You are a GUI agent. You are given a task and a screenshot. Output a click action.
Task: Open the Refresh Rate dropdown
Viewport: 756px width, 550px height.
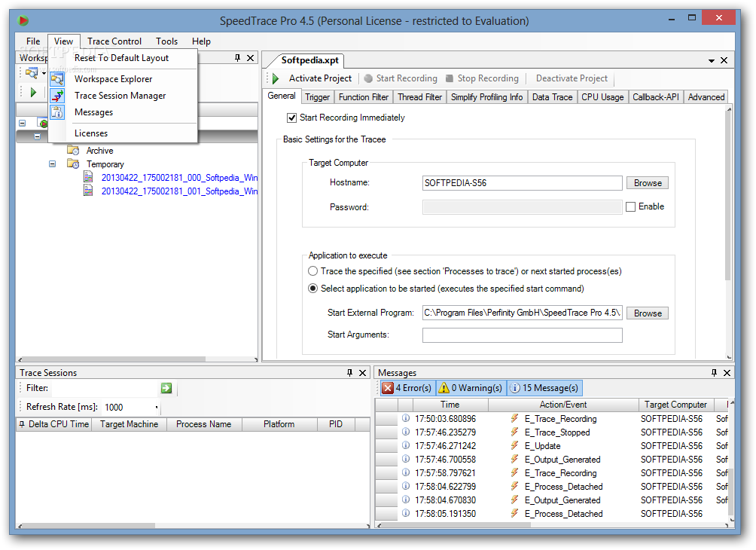(x=157, y=408)
